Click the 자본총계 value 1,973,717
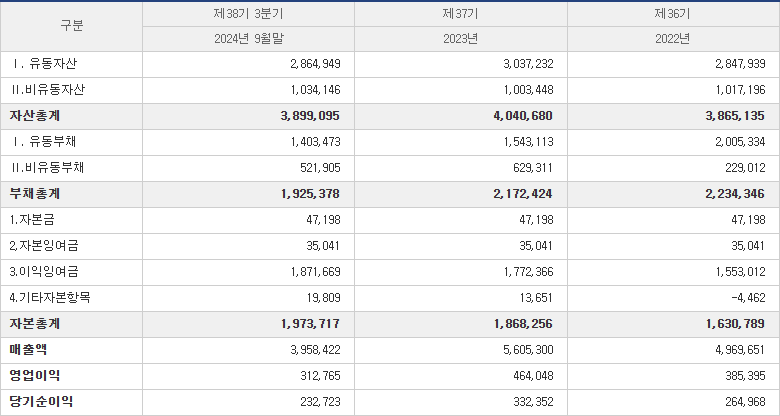The height and width of the screenshot is (416, 780). 310,324
